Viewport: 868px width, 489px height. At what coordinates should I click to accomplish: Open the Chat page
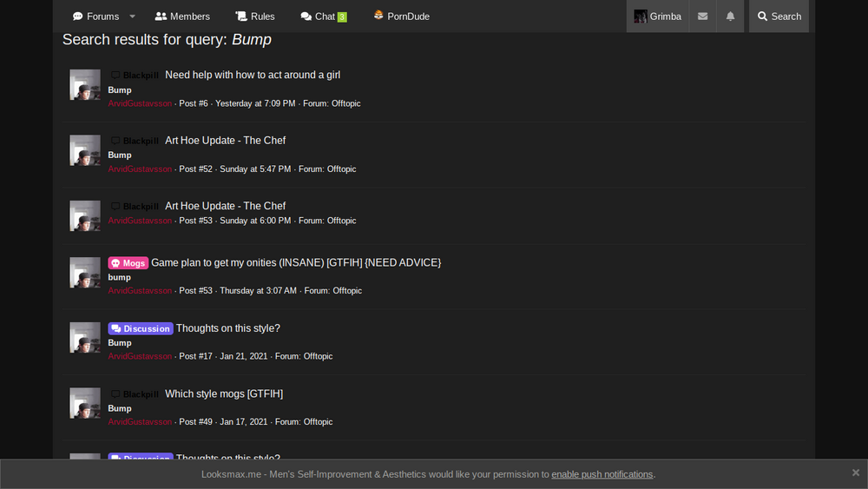coord(323,17)
